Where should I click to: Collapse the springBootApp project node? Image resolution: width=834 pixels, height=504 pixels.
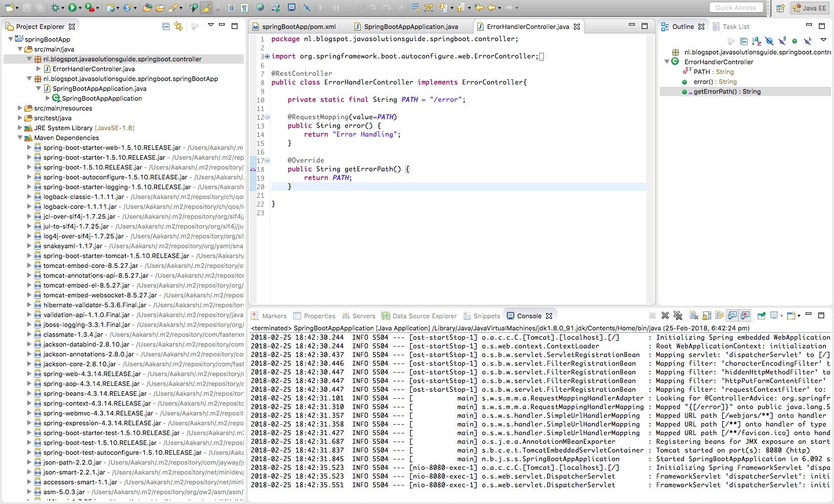click(x=10, y=39)
